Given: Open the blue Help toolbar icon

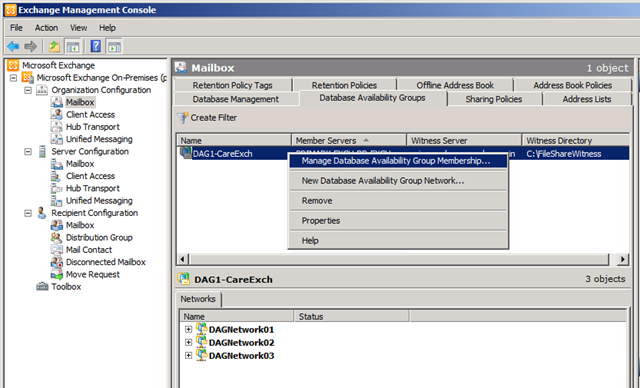Looking at the screenshot, I should (x=96, y=47).
